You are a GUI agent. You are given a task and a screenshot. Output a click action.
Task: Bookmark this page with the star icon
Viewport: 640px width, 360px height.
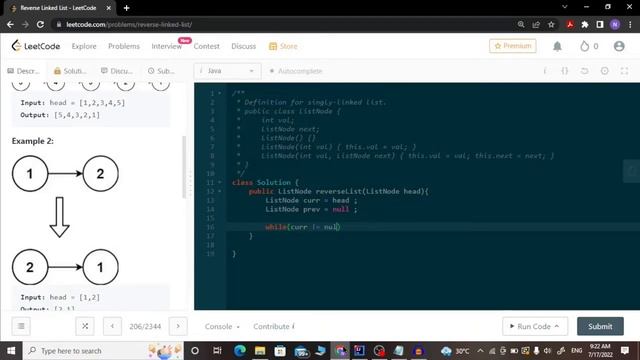pyautogui.click(x=551, y=24)
